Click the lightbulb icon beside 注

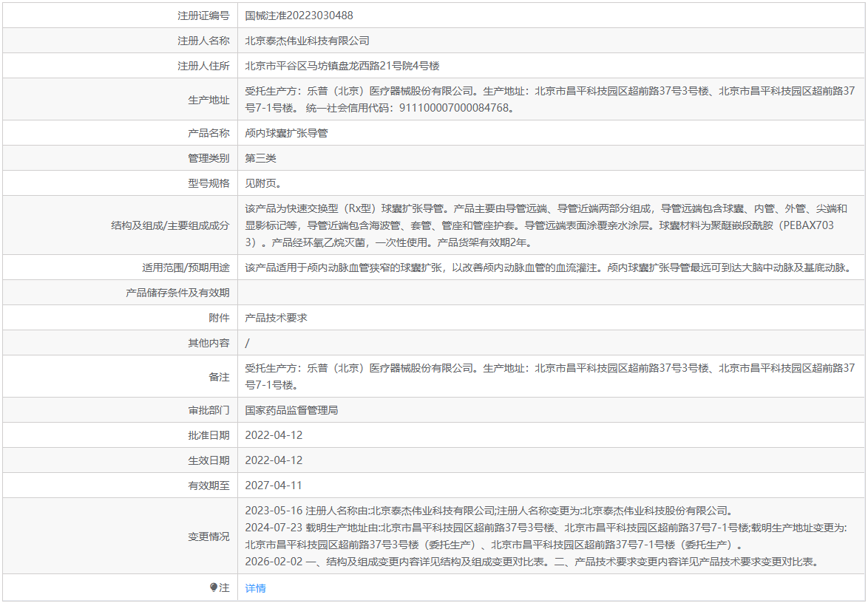coord(214,587)
